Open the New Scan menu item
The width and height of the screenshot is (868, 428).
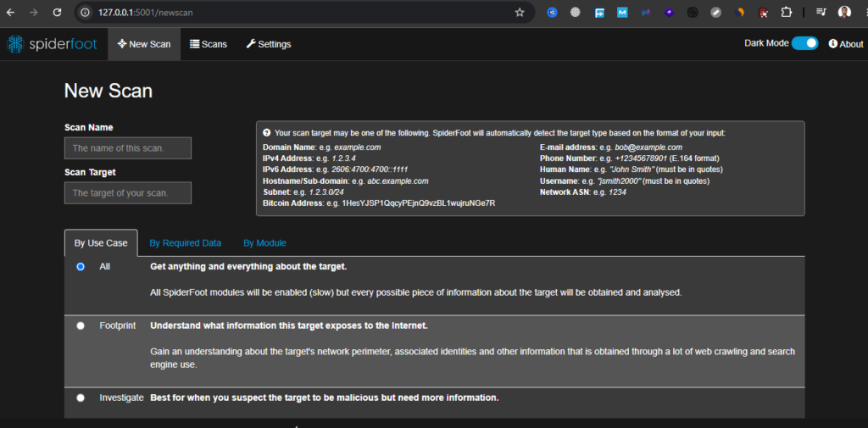click(x=144, y=44)
